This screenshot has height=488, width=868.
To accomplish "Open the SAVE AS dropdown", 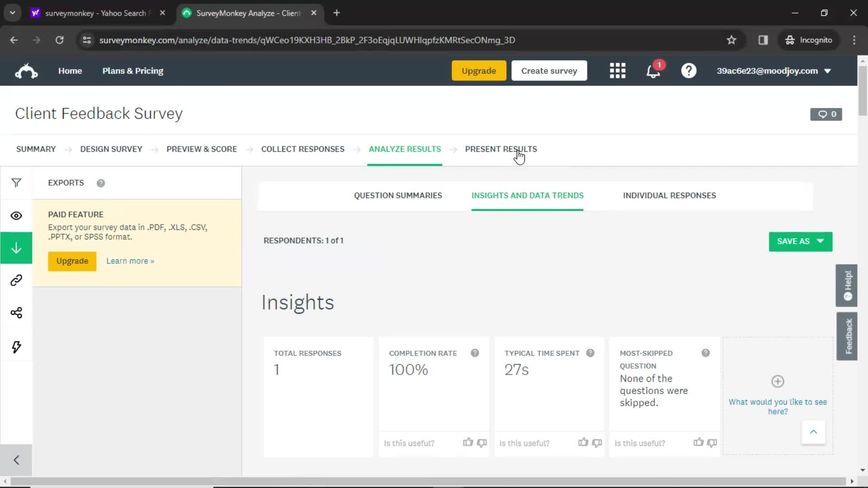I will [x=800, y=241].
